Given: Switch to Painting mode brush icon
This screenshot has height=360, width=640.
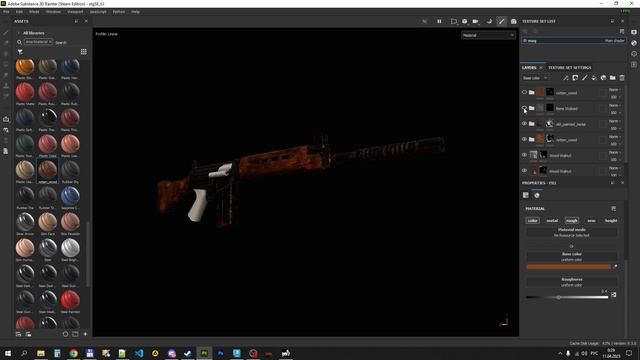Looking at the screenshot, I should coord(501,21).
